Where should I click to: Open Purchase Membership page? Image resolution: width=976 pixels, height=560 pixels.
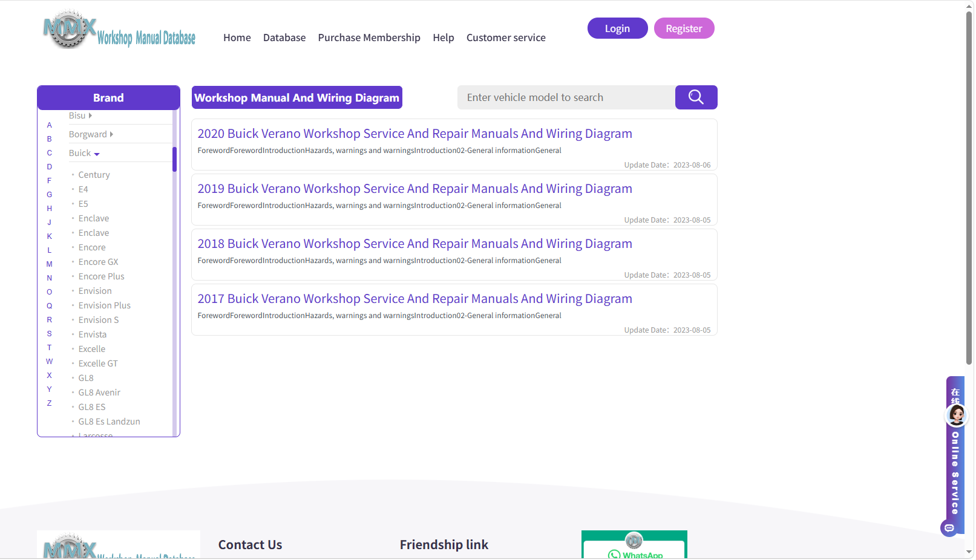[x=369, y=37]
